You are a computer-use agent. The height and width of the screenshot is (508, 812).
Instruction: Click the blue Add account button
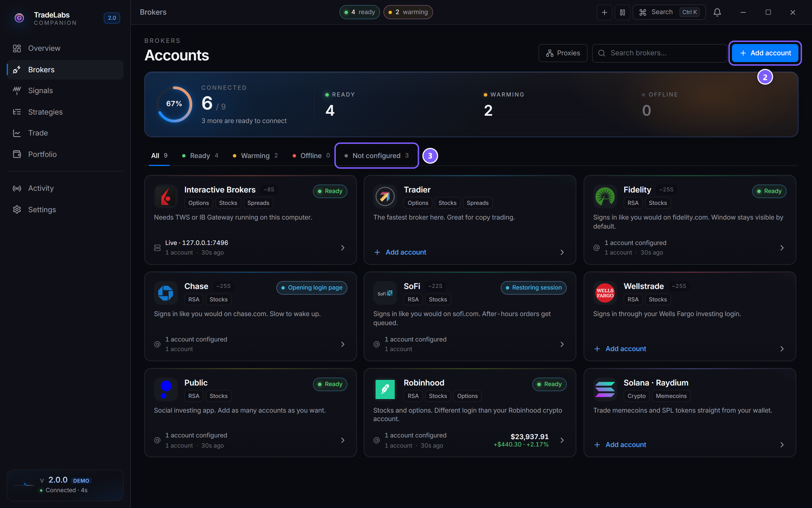click(x=765, y=53)
